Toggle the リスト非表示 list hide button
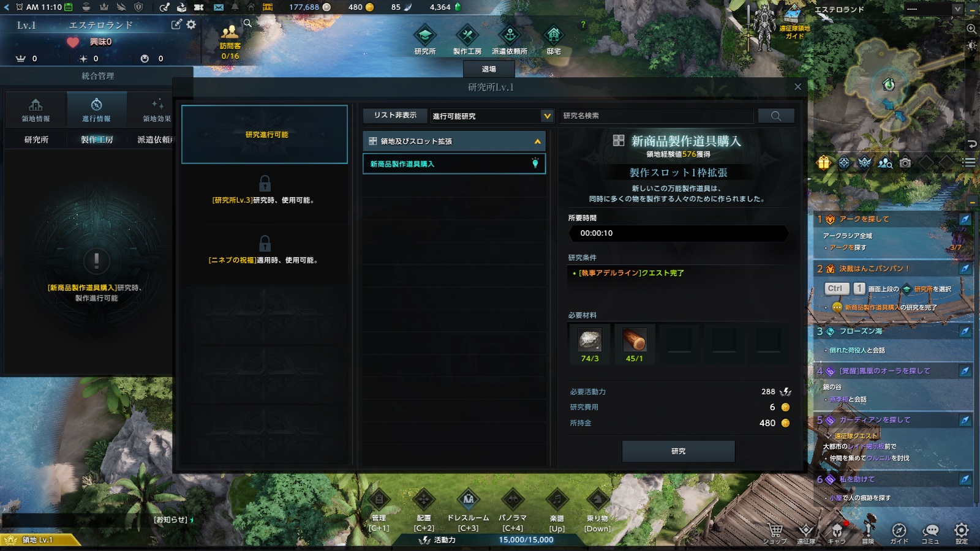The height and width of the screenshot is (551, 980). click(395, 115)
